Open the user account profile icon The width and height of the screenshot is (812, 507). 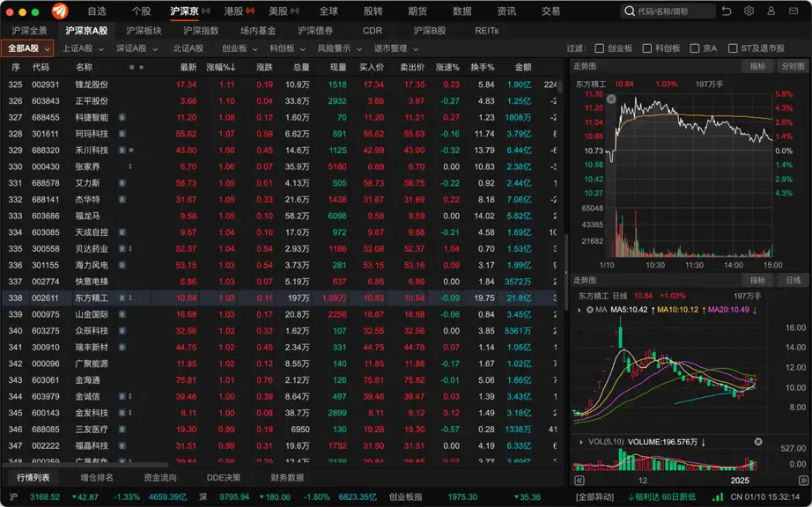771,11
